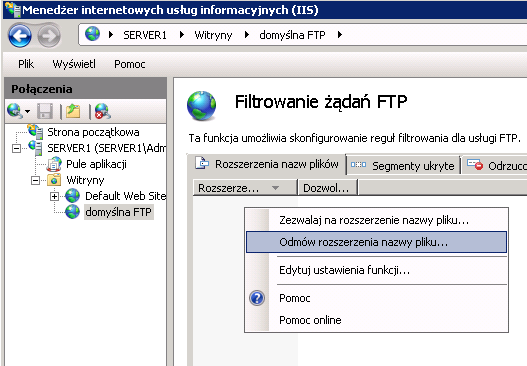Click the Default Web Site globe icon
The width and height of the screenshot is (527, 366).
coord(73,196)
